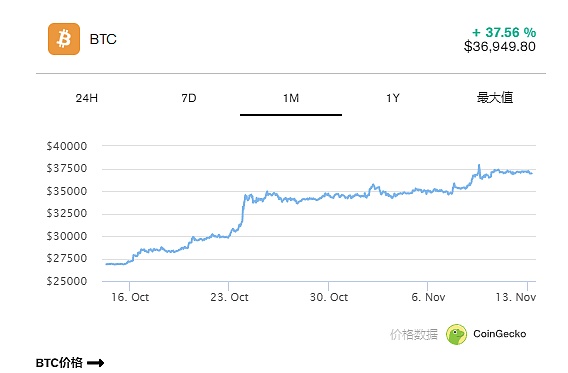568x373 pixels.
Task: Select the 1Y time range tab
Action: 393,98
